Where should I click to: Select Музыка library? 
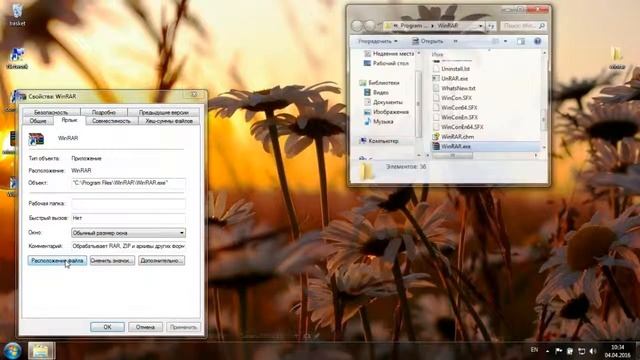[x=379, y=122]
